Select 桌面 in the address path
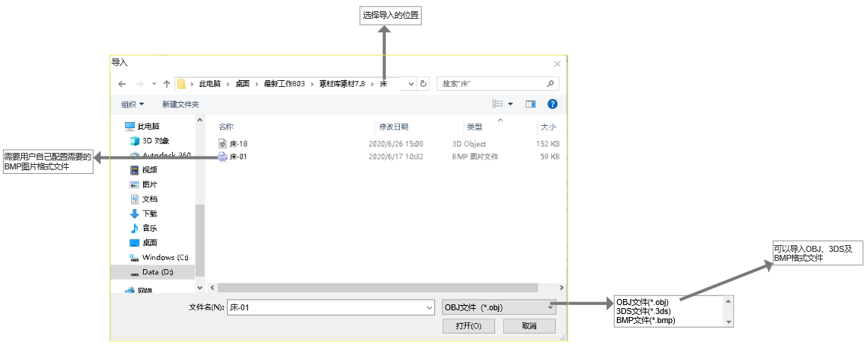Image resolution: width=868 pixels, height=353 pixels. pyautogui.click(x=243, y=84)
